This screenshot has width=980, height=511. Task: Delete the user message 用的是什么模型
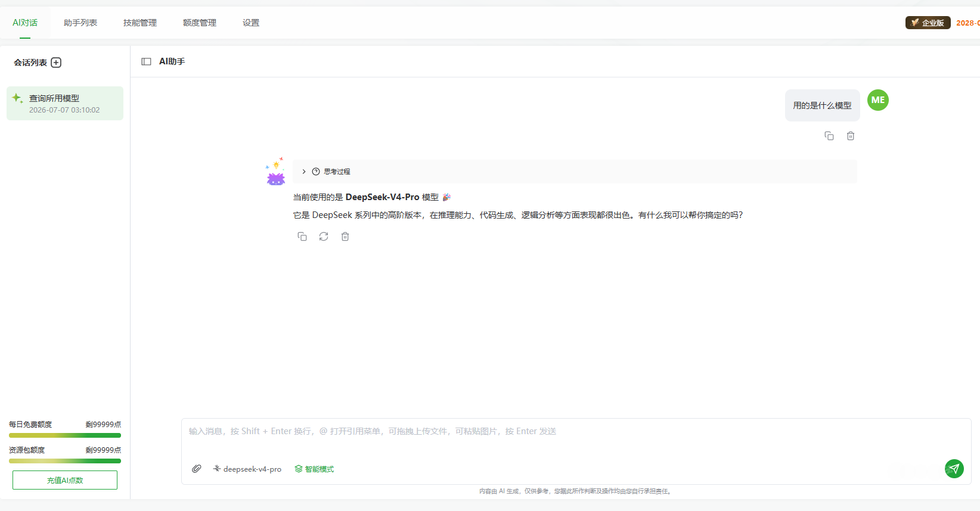[x=851, y=136]
